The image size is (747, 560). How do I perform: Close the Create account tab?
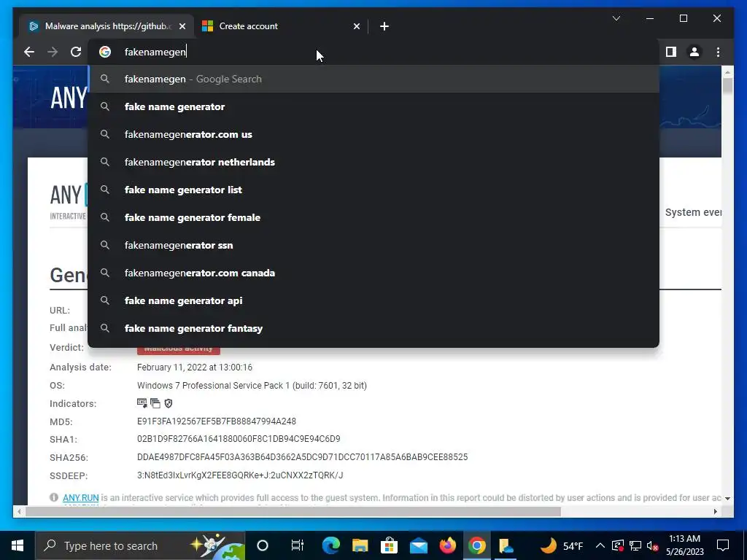pos(356,26)
